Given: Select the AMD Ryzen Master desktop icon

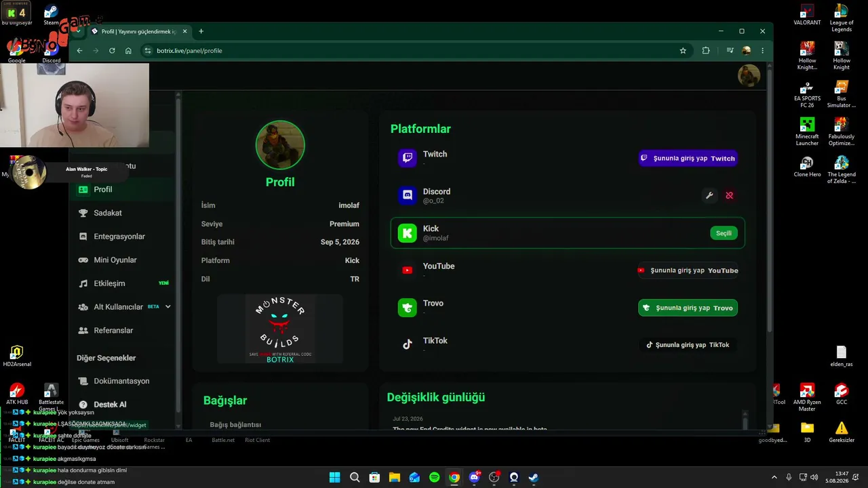Looking at the screenshot, I should pos(807,398).
